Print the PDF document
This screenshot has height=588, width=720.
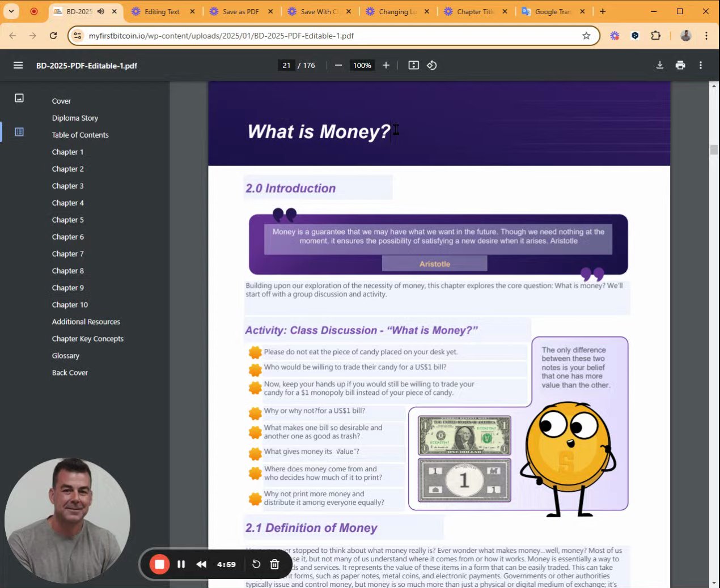(680, 65)
